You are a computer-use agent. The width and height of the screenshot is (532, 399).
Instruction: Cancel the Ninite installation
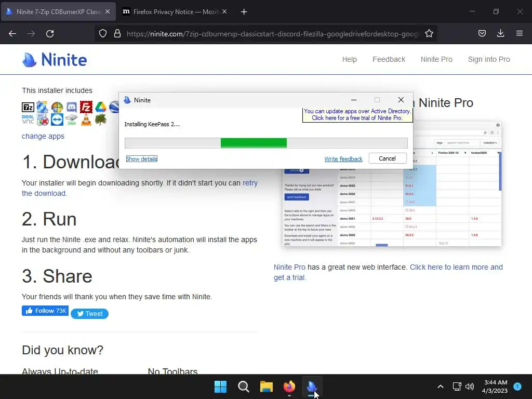click(x=388, y=158)
